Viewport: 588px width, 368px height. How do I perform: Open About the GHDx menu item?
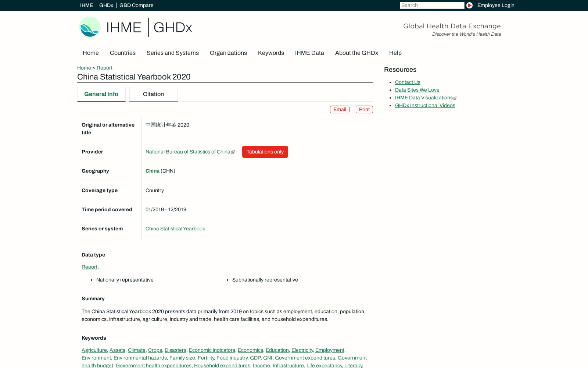pyautogui.click(x=356, y=53)
